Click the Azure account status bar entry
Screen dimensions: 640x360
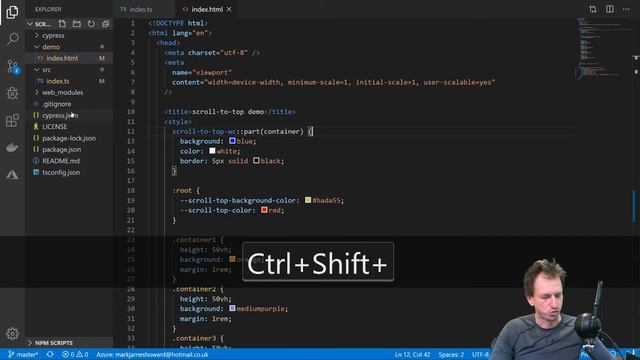click(x=152, y=354)
